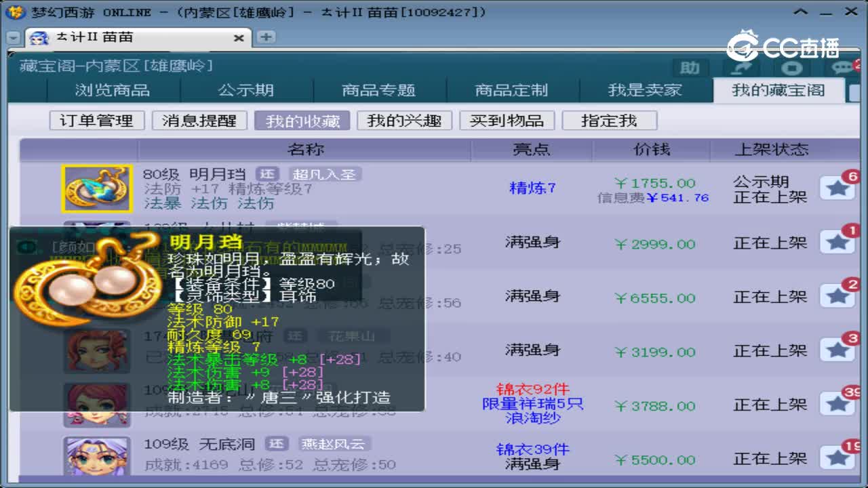This screenshot has width=868, height=488.
Task: Click the 锦衣92件 highlight text
Action: pos(532,389)
